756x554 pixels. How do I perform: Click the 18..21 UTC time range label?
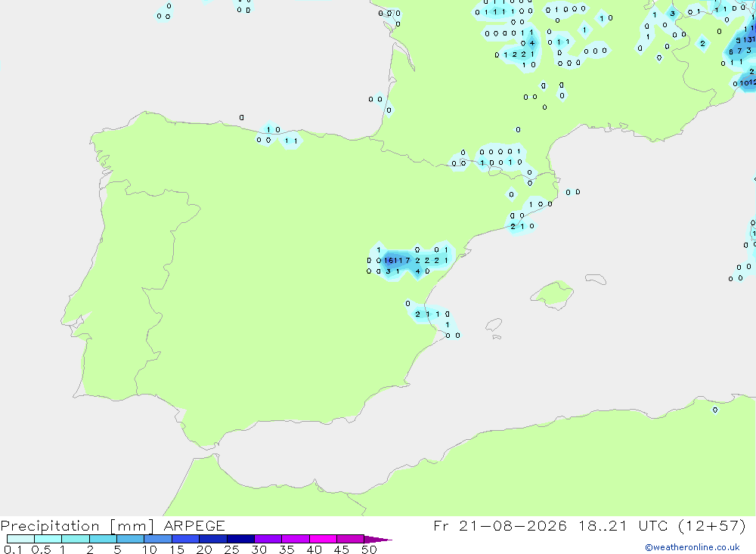(x=627, y=525)
